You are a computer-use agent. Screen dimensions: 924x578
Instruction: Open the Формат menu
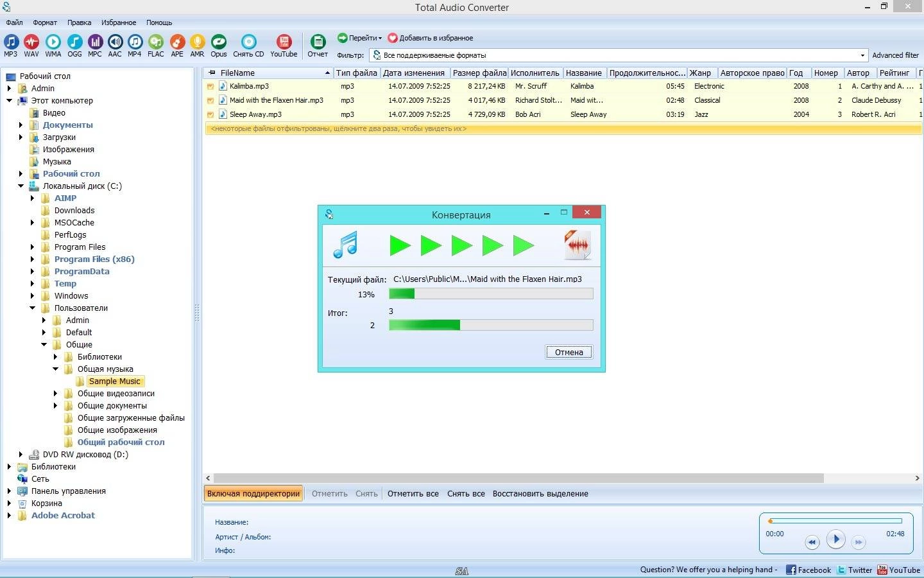coord(45,22)
